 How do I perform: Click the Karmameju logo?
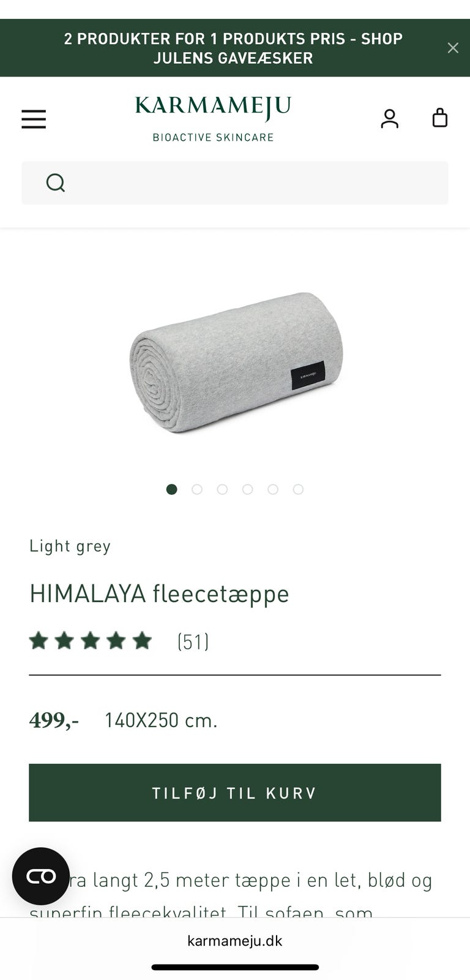coord(213,119)
